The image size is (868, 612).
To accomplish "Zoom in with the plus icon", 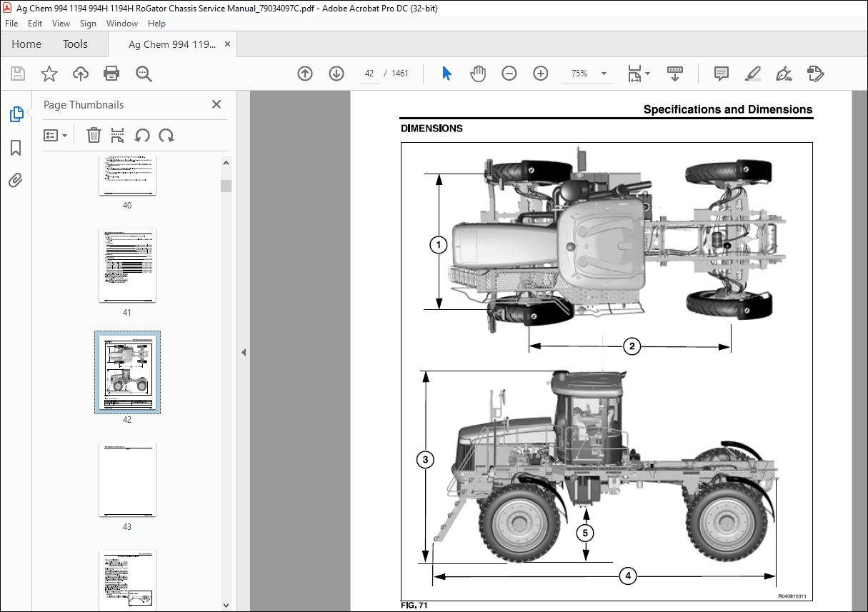I will [541, 74].
